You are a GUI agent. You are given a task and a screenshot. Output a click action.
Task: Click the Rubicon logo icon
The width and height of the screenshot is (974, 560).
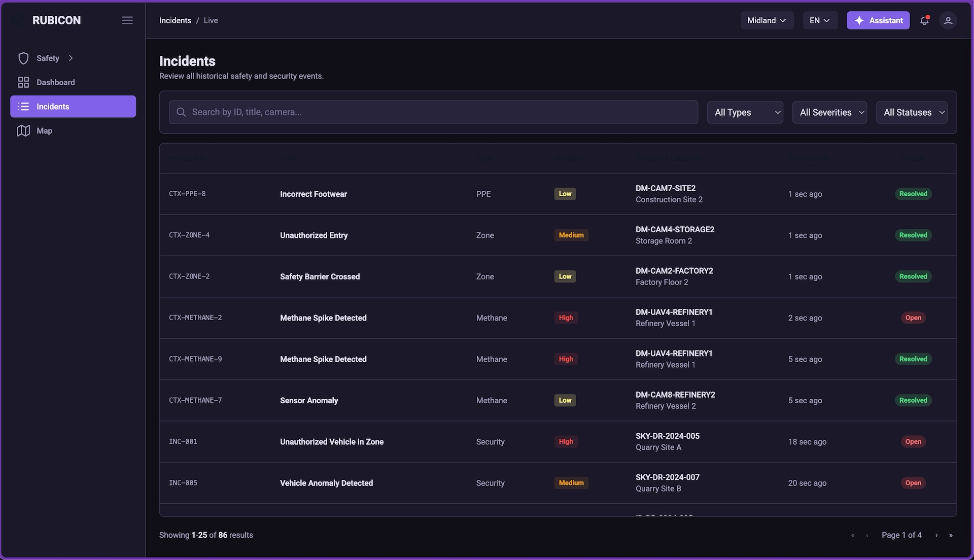pyautogui.click(x=18, y=20)
